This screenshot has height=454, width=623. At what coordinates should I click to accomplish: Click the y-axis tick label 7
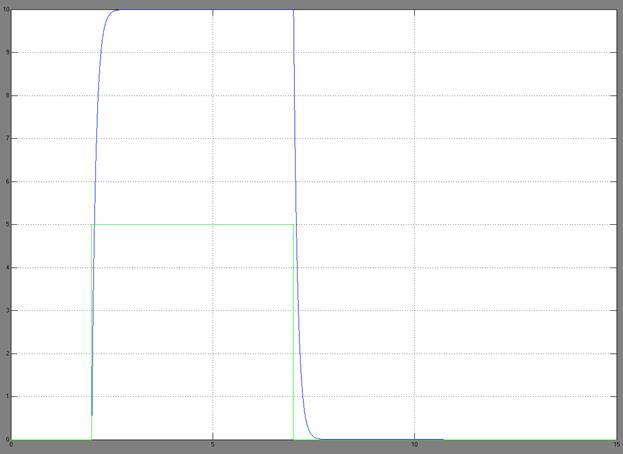pos(8,139)
